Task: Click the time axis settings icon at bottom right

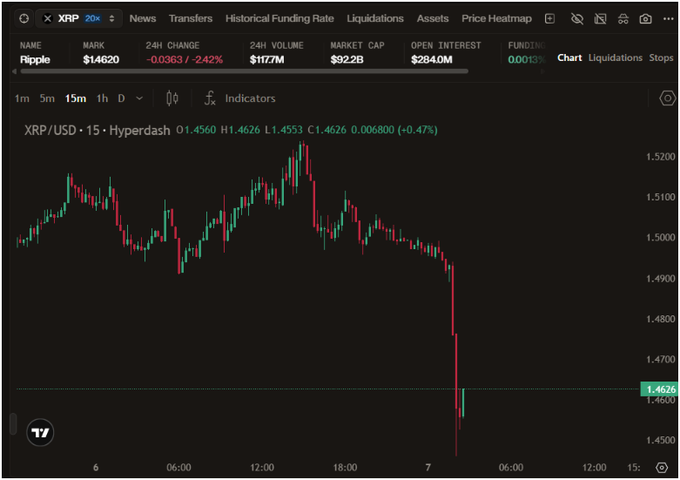Action: (662, 467)
